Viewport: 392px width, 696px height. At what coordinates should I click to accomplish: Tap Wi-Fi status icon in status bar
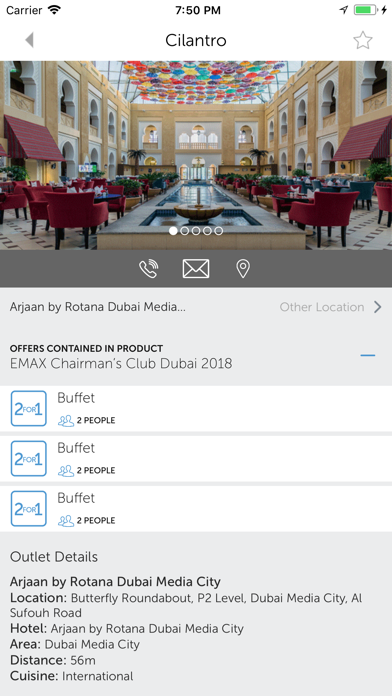pyautogui.click(x=54, y=10)
